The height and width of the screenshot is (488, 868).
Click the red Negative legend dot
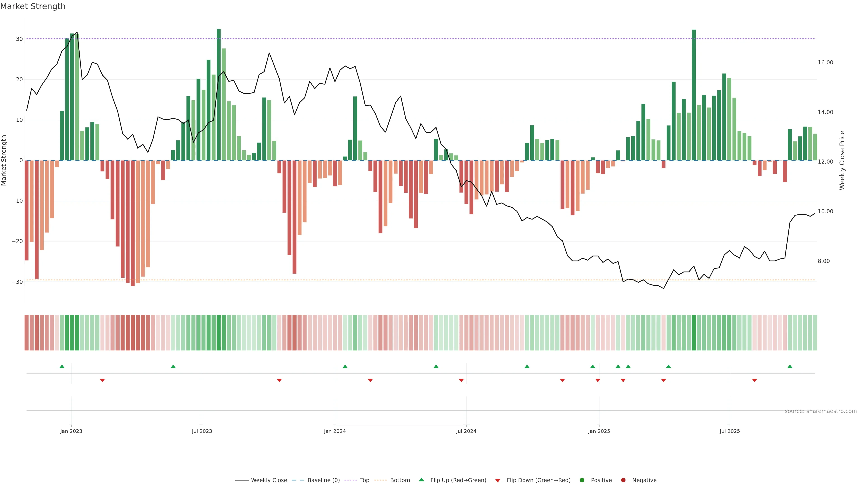point(623,480)
